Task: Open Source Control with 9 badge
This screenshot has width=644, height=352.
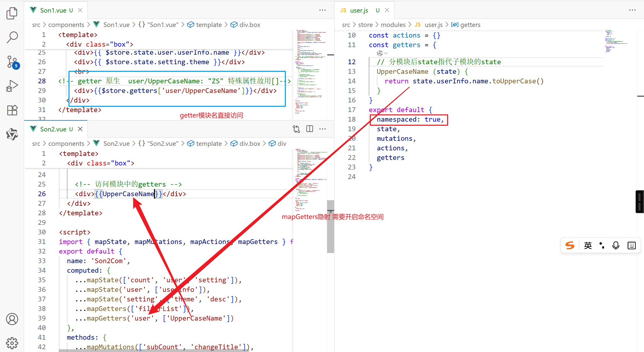Action: [12, 62]
